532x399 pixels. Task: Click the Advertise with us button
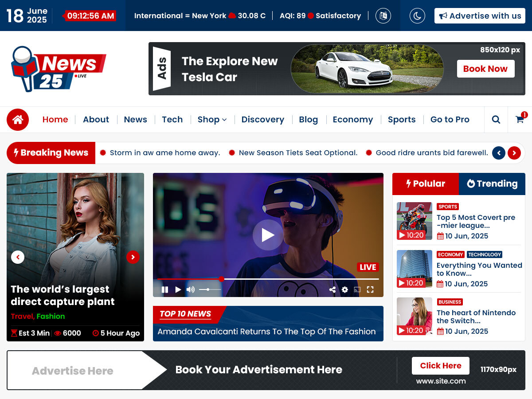point(479,16)
